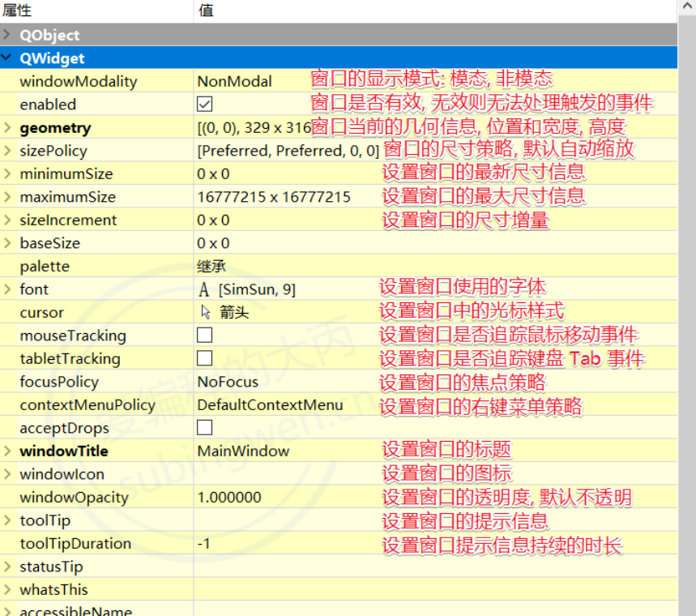Click the 属性 column header
The height and width of the screenshot is (616, 696).
click(16, 11)
